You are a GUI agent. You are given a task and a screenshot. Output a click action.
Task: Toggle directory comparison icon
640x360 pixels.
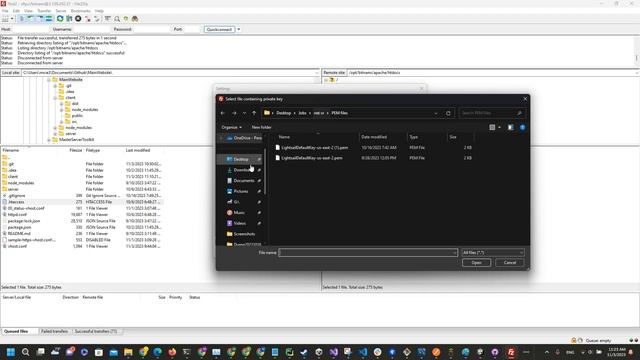117,19
